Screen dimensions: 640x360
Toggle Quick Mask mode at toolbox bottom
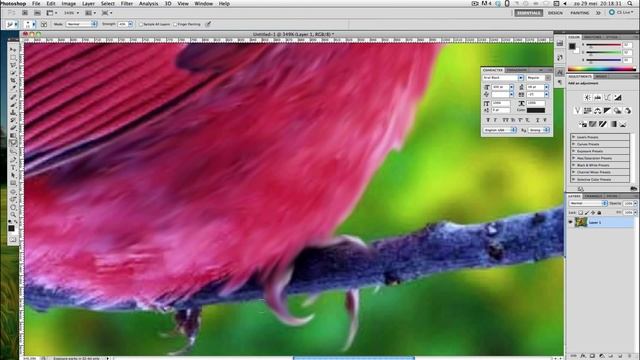tap(13, 240)
